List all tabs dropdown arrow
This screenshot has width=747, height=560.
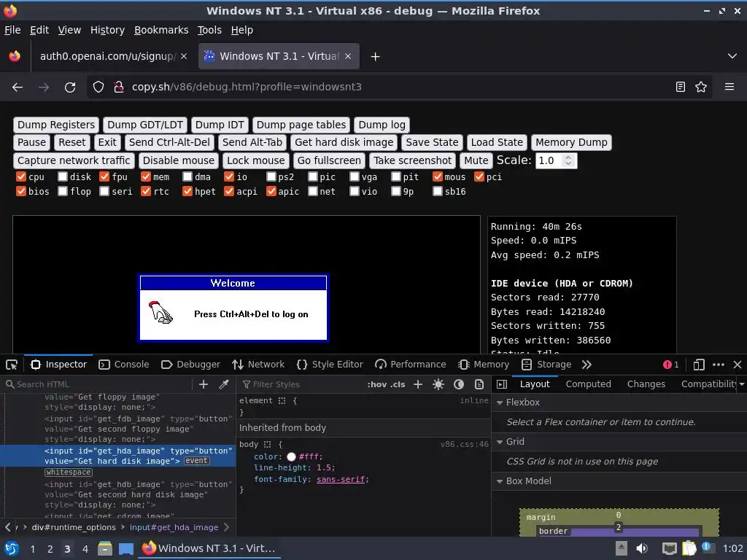(x=732, y=56)
